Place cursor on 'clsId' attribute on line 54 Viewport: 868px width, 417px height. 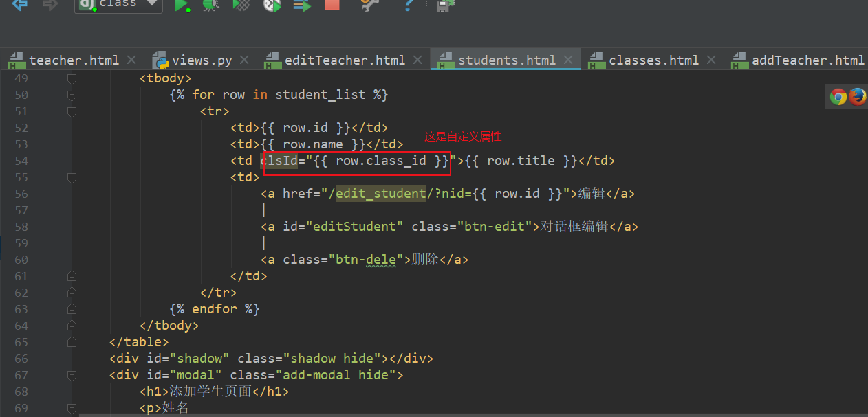(279, 161)
